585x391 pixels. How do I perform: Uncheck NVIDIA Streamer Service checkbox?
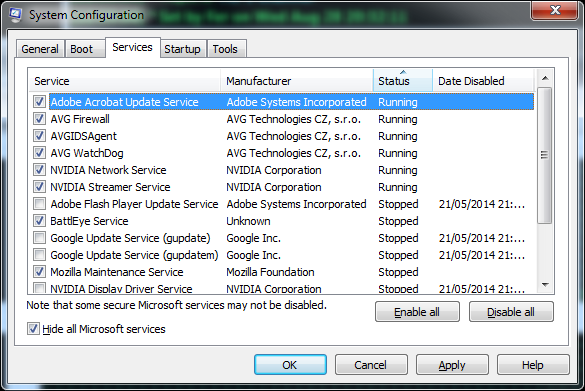point(40,187)
